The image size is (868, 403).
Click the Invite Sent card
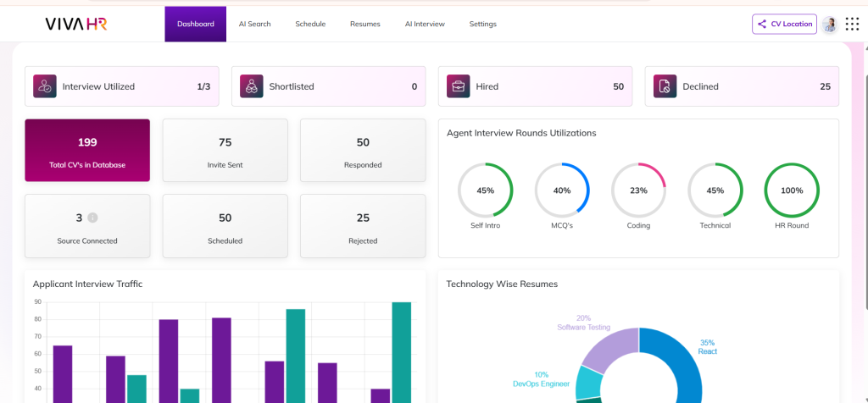click(x=225, y=150)
